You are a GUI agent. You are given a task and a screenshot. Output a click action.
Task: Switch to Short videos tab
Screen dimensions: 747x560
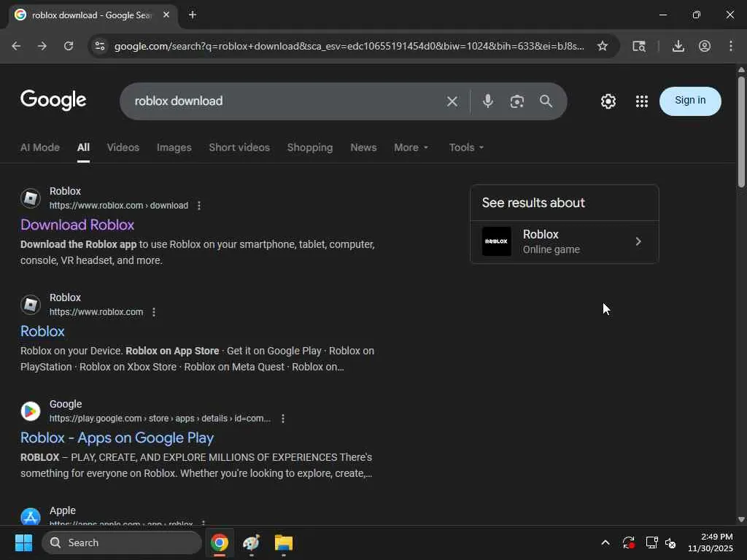click(x=239, y=147)
